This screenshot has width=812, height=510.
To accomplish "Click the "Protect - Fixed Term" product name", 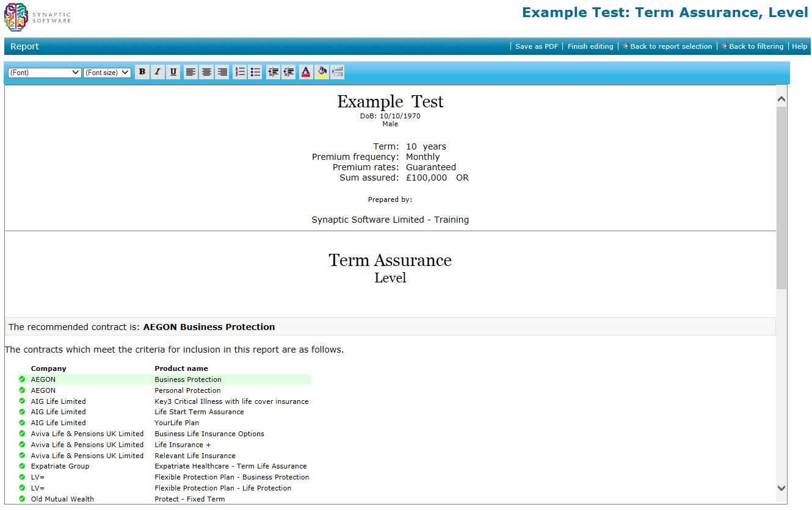I will (x=190, y=499).
